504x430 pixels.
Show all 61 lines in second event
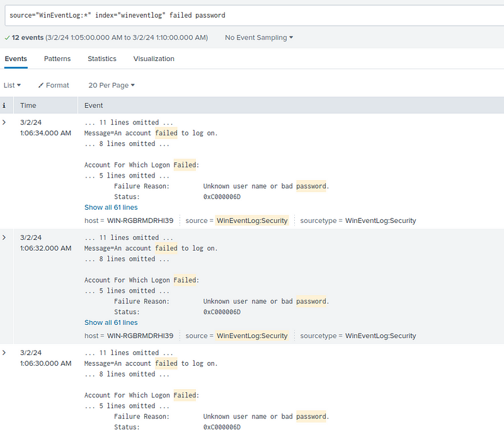(x=111, y=322)
